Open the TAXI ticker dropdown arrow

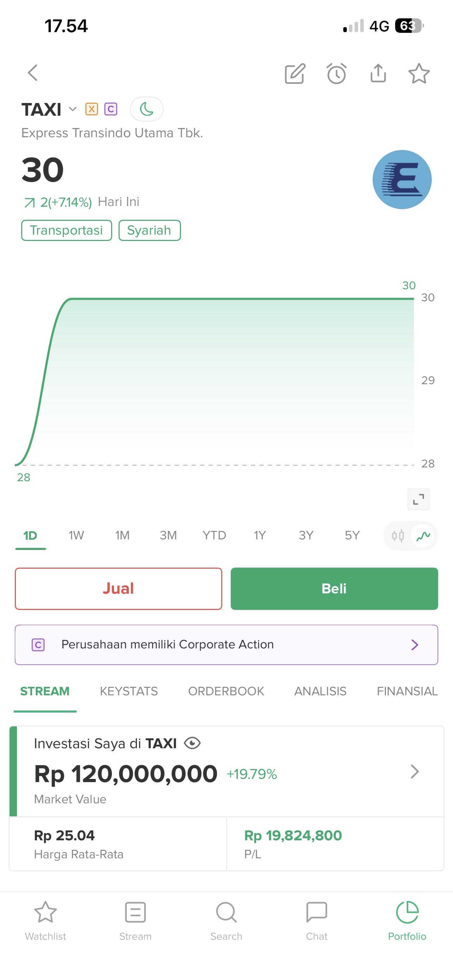pos(73,110)
